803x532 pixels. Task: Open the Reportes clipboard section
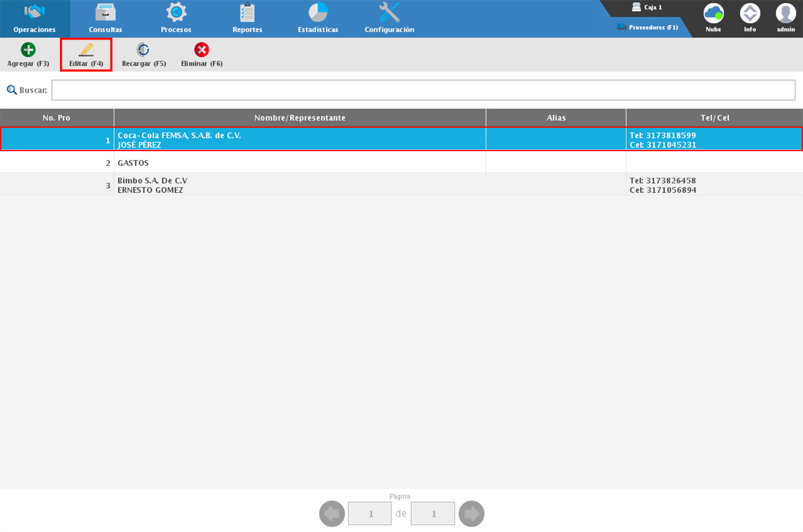[247, 19]
